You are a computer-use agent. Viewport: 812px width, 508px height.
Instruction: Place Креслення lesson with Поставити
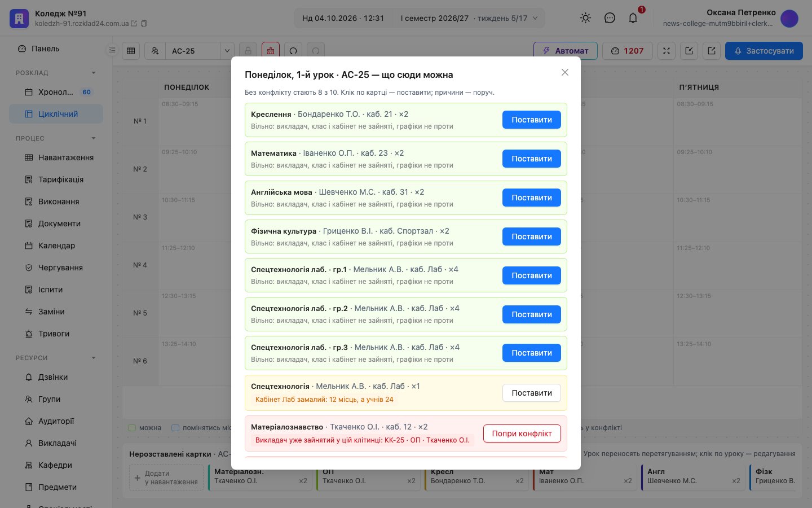point(532,120)
